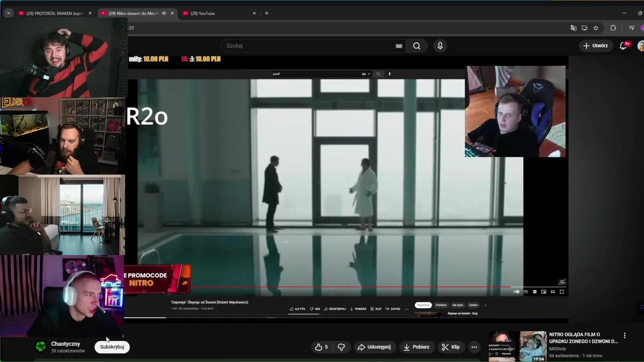Open the inner video three-dot menu
The width and height of the screenshot is (644, 362).
(x=407, y=309)
